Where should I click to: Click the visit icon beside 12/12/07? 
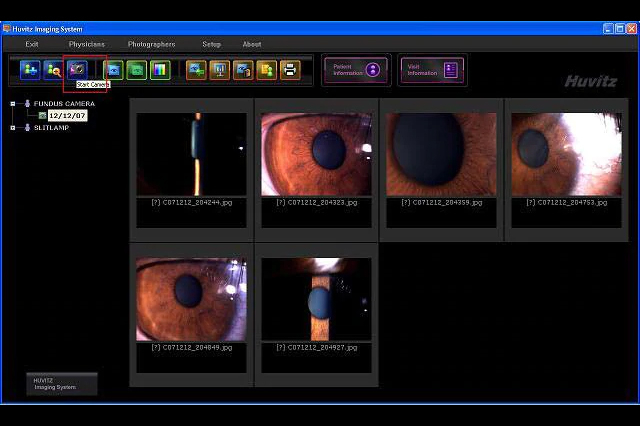pos(42,116)
